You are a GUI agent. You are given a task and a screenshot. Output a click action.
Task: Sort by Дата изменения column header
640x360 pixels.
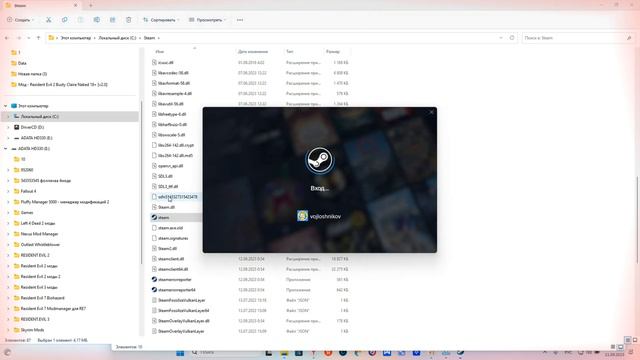(253, 51)
